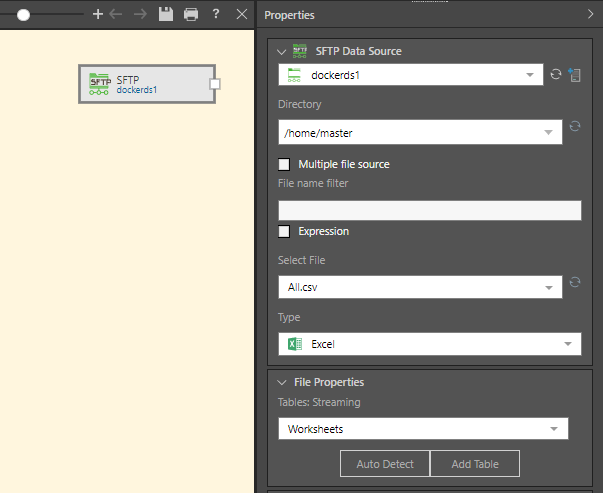This screenshot has width=603, height=493.
Task: Enable the Multiple file source checkbox
Action: [x=284, y=164]
